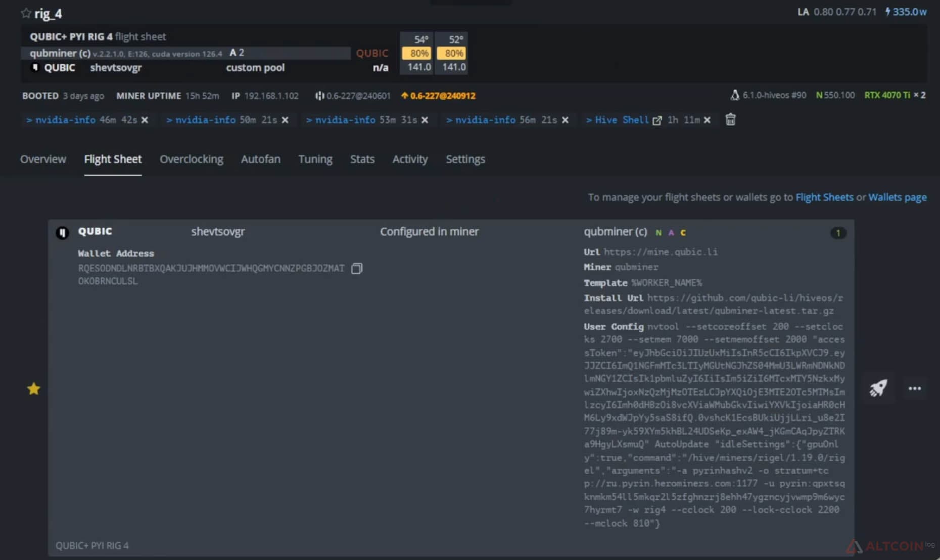Open the Wallets page link
Viewport: 940px width, 560px height.
click(x=898, y=197)
